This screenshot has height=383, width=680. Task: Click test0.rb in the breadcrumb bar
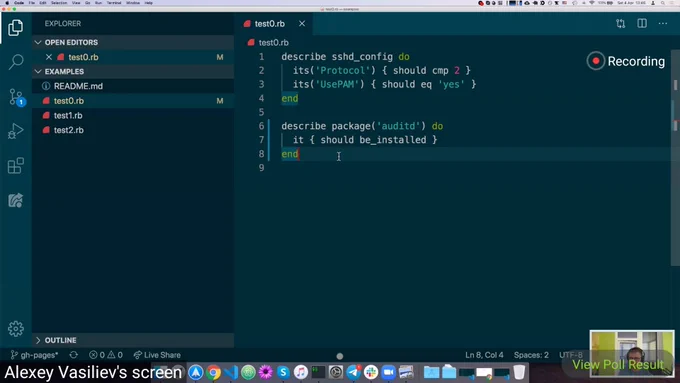(273, 43)
